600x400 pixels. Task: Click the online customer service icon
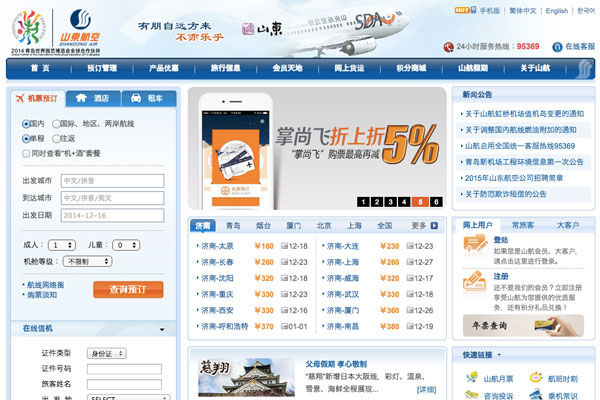point(557,47)
